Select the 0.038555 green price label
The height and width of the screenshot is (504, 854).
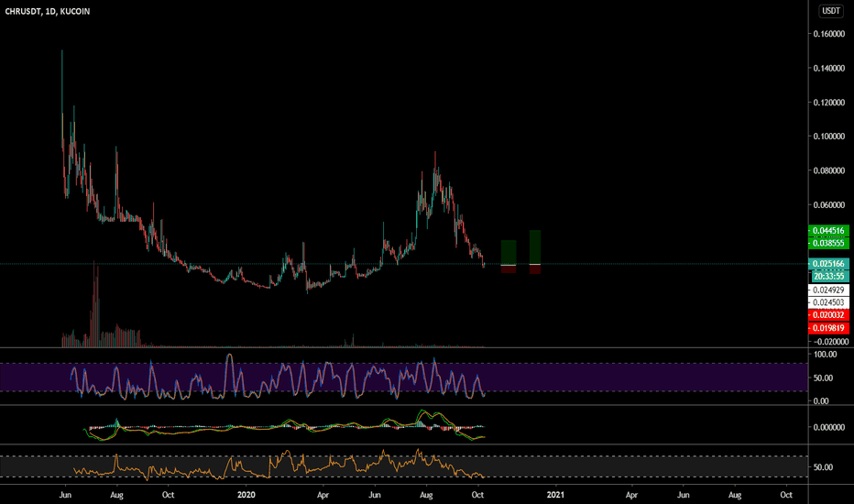(x=828, y=243)
